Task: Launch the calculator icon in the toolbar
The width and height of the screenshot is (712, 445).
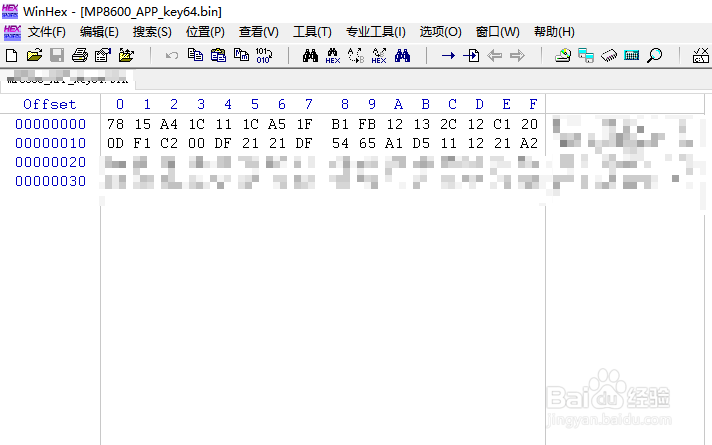Action: point(632,55)
